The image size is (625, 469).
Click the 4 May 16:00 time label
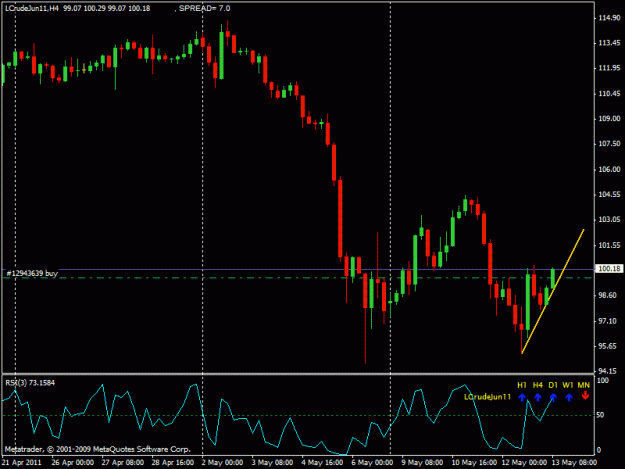pos(322,463)
